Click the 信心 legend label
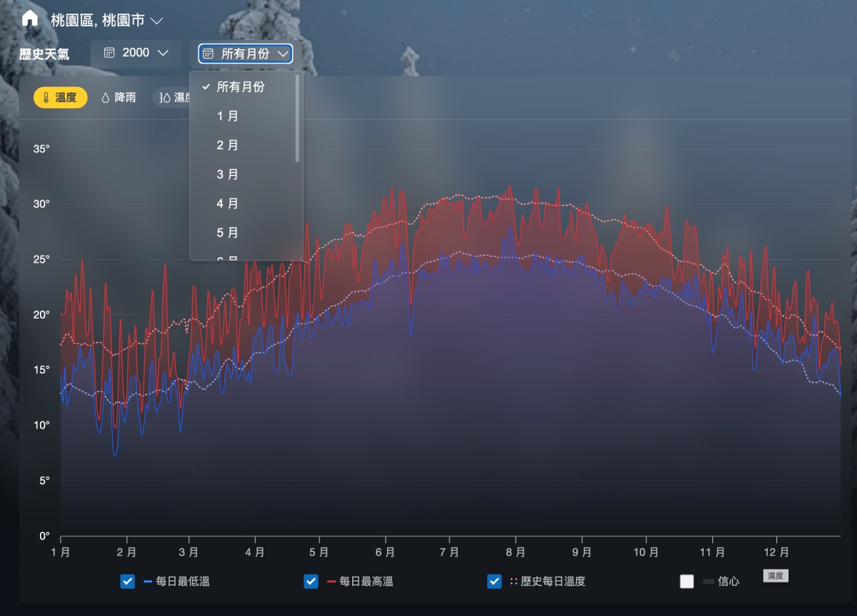 [x=728, y=582]
